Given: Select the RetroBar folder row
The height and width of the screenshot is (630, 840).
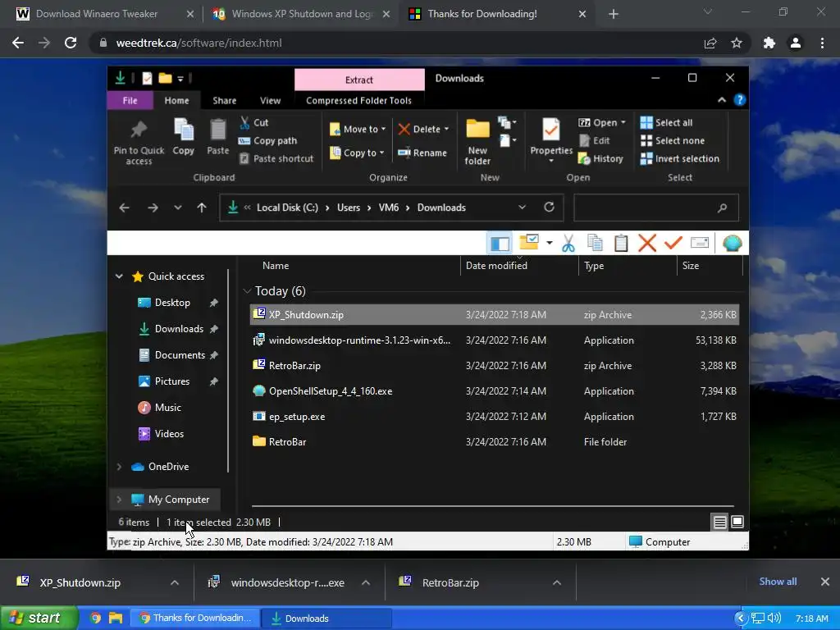Looking at the screenshot, I should click(x=494, y=442).
